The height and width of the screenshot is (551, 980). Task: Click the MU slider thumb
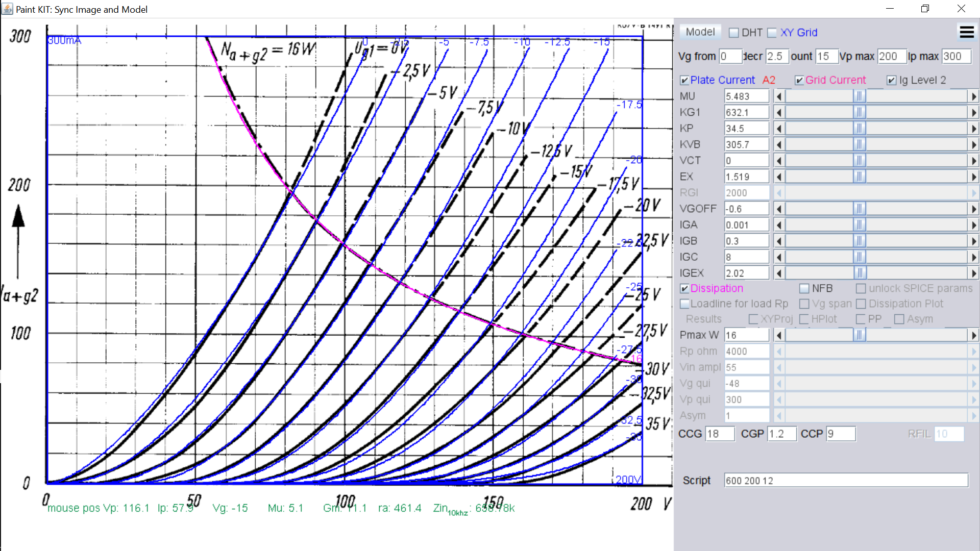[860, 96]
